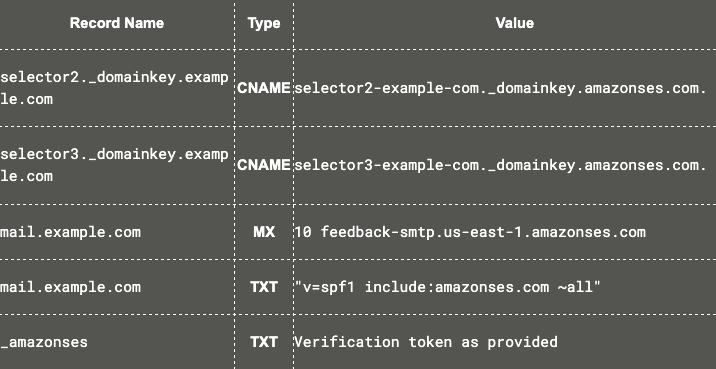
Task: Click the Type column header
Action: [x=264, y=23]
